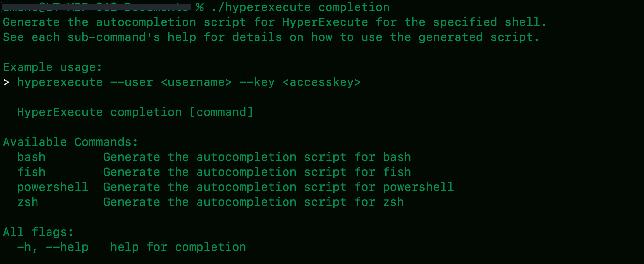Click 'HyperExecute completion' in the usage line
Viewport: 644px width, 264px height.
pos(99,112)
